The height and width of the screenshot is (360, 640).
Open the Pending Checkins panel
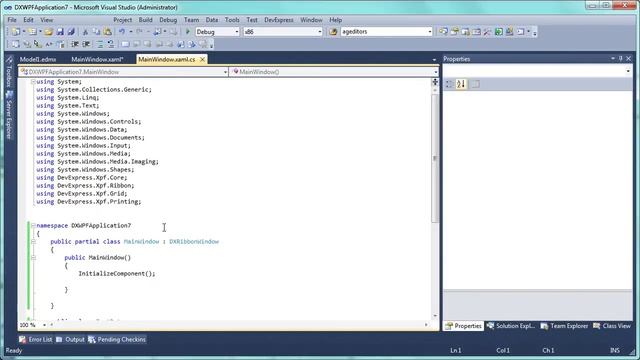[117, 339]
